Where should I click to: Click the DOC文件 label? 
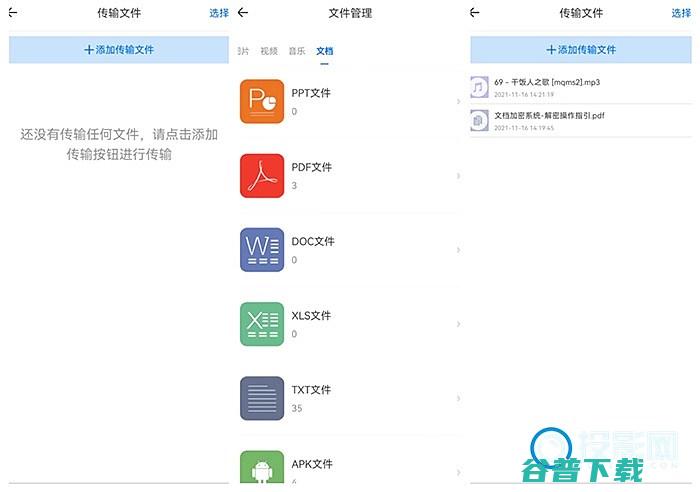[x=313, y=241]
